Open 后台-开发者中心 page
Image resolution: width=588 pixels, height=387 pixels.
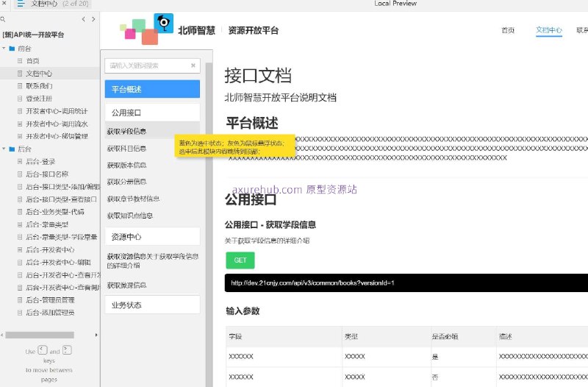pos(50,249)
